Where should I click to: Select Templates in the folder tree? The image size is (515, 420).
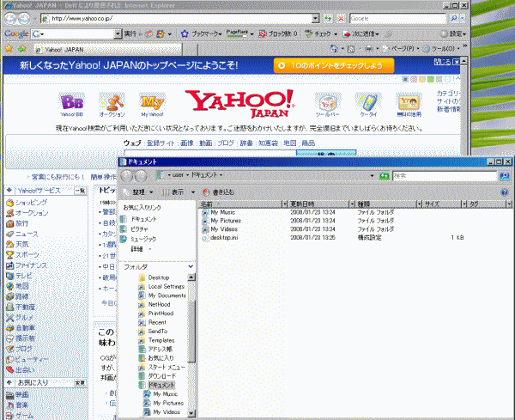161,340
